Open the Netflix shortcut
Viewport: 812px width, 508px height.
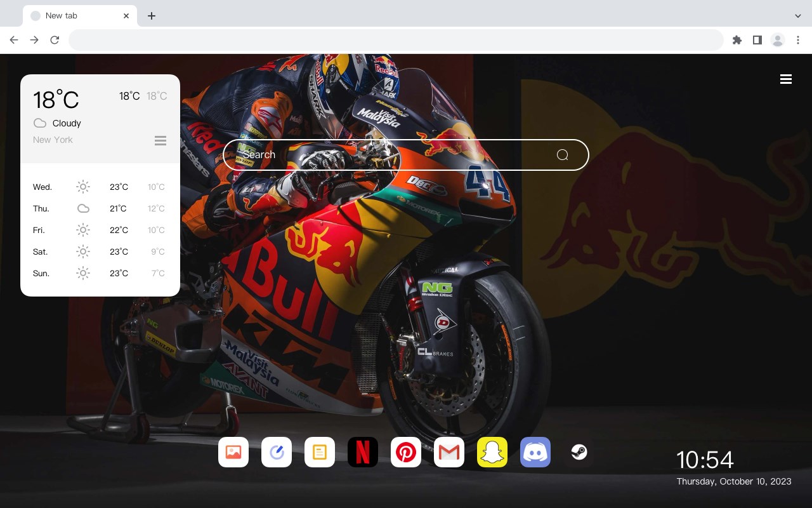tap(363, 452)
